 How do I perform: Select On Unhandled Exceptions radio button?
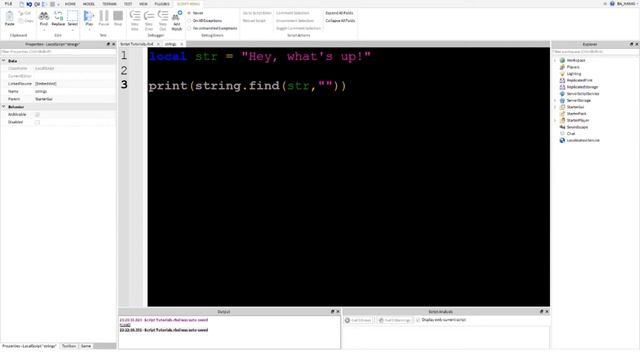click(189, 28)
